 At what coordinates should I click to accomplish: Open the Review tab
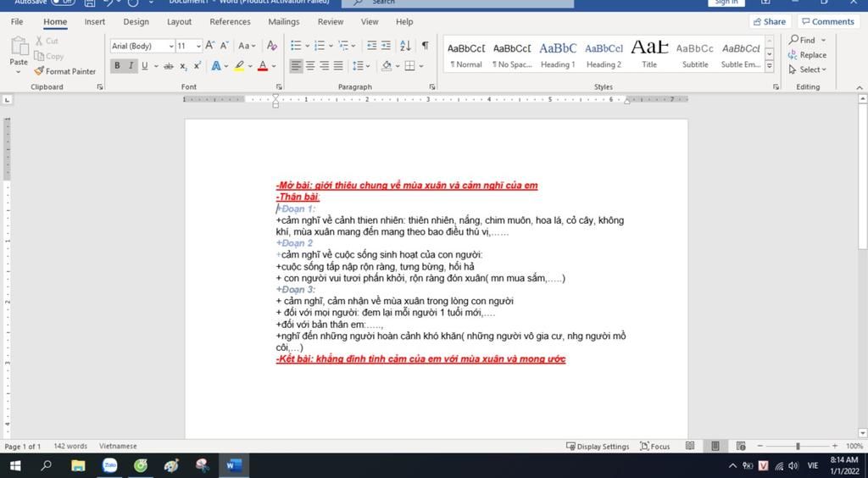point(331,21)
